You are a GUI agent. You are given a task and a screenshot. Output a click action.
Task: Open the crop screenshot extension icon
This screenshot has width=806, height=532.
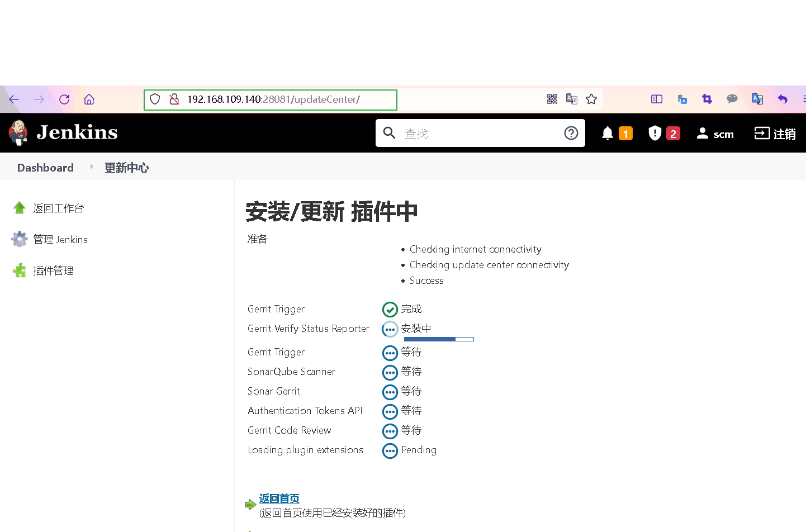click(707, 99)
